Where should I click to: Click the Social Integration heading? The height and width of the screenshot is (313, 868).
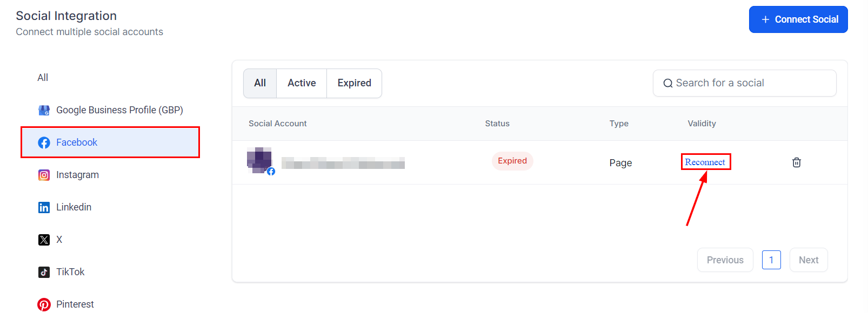(66, 16)
